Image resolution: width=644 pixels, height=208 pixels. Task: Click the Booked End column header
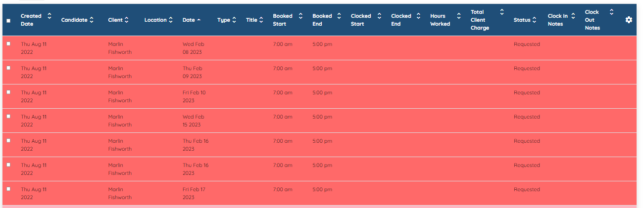[x=322, y=20]
